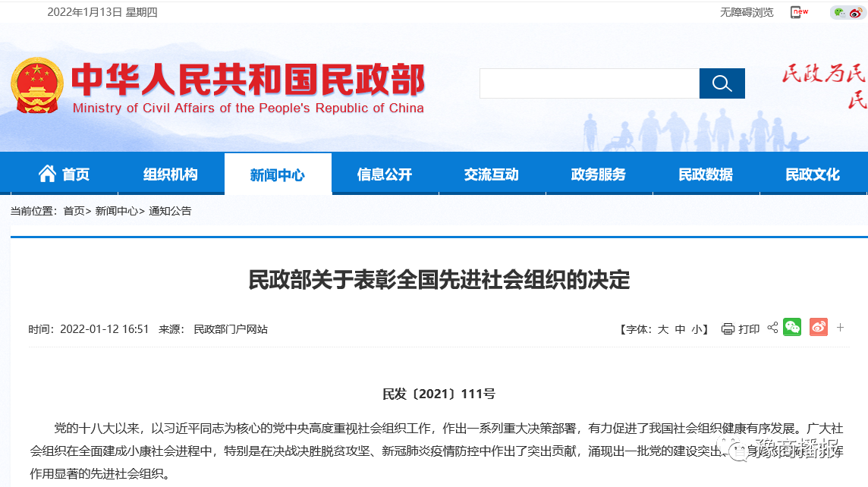Go to 首页 with the home icon
The image size is (868, 487).
click(x=64, y=174)
